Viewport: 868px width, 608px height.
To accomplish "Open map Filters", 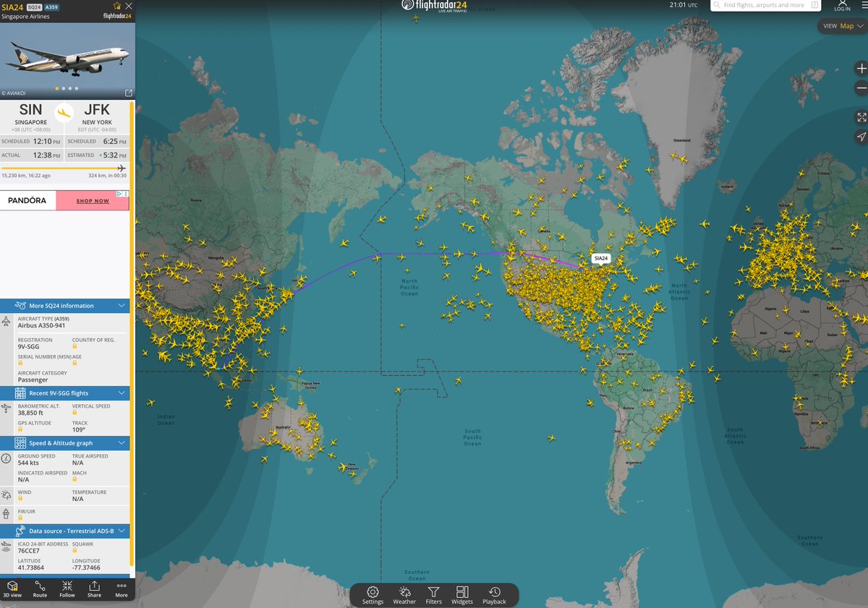I will point(434,595).
